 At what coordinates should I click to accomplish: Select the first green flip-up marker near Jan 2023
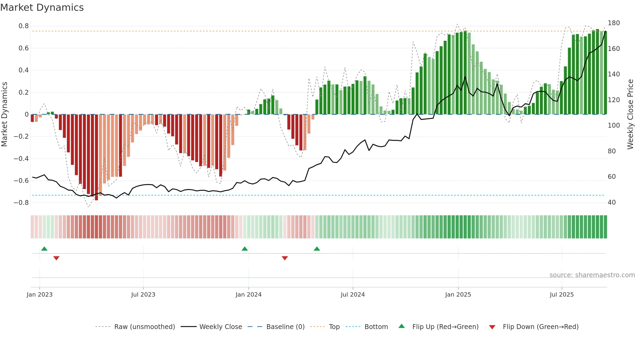tap(44, 249)
